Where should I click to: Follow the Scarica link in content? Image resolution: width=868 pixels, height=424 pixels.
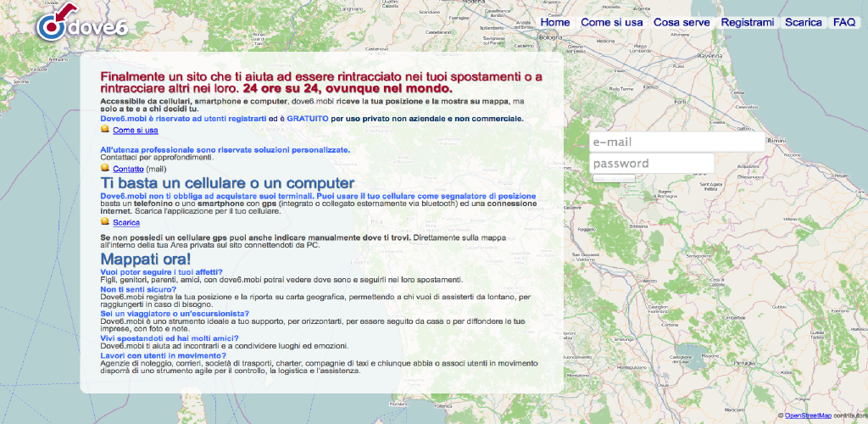(x=126, y=222)
